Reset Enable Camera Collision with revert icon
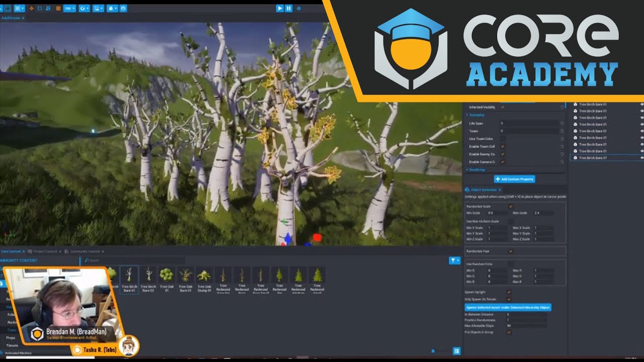The height and width of the screenshot is (362, 644). click(561, 162)
